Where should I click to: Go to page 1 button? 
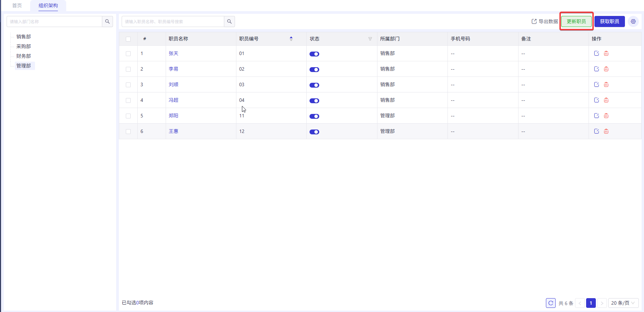[591, 303]
